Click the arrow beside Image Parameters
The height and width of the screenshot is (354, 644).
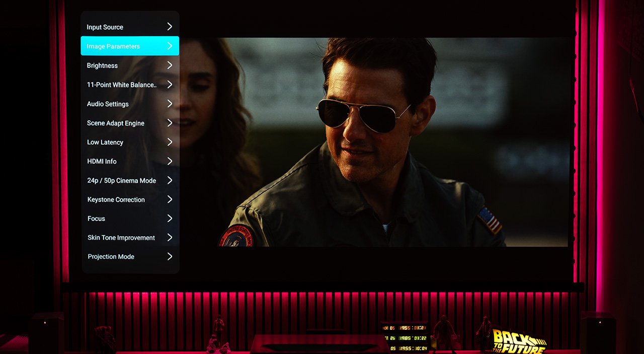[170, 46]
